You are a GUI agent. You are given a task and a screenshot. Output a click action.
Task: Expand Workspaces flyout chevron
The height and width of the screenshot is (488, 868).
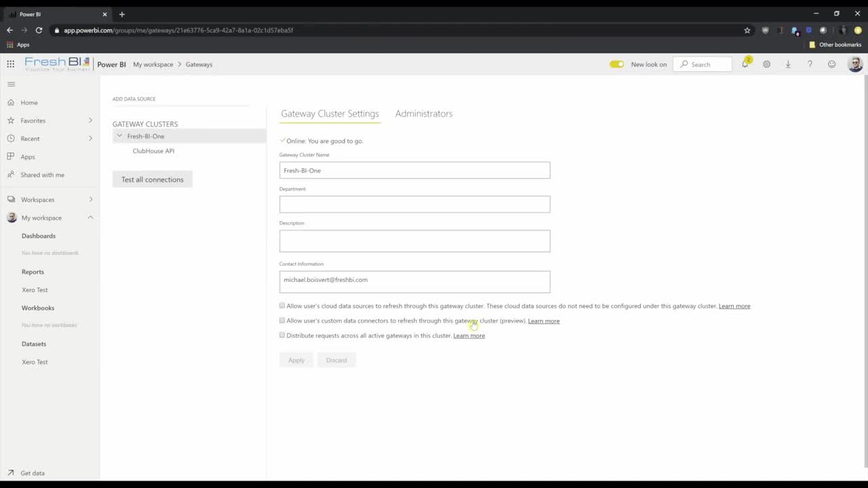click(x=90, y=200)
